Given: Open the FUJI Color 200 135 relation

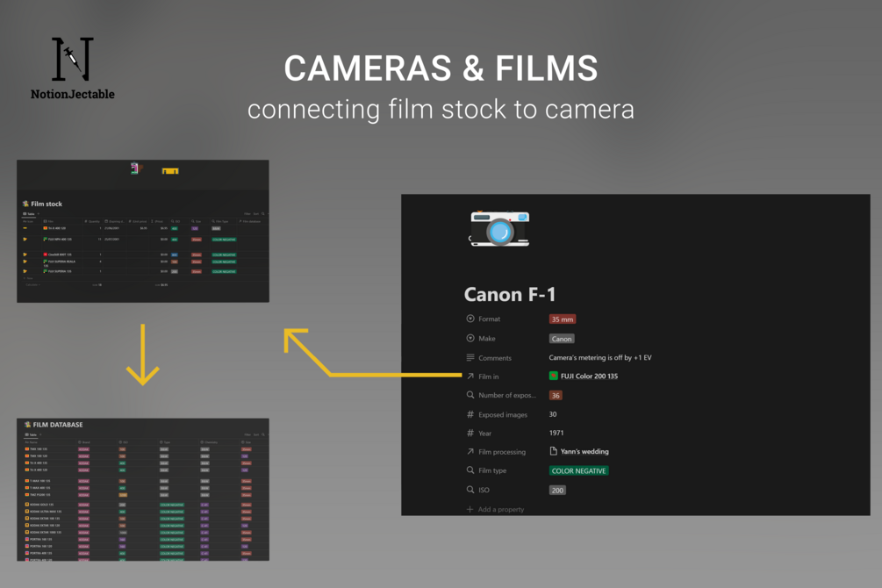Looking at the screenshot, I should (589, 376).
